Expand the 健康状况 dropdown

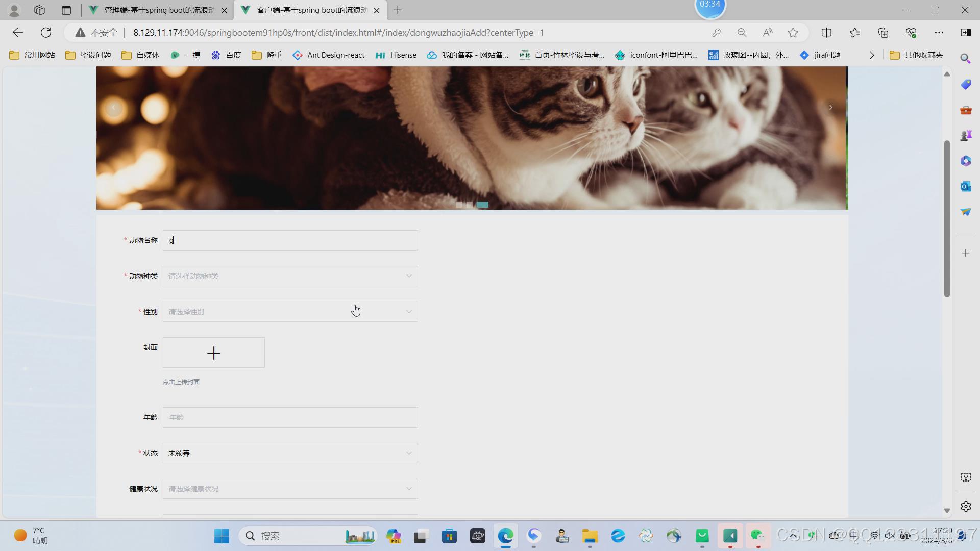[x=290, y=489]
